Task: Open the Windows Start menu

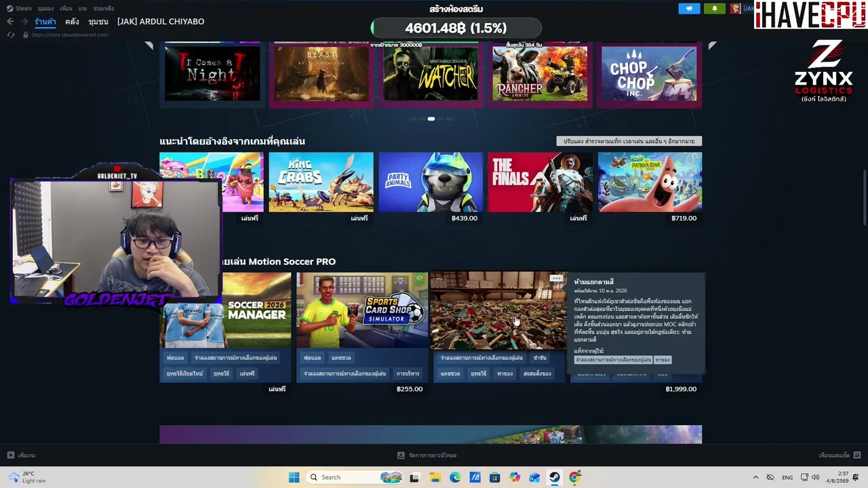Action: [x=294, y=477]
